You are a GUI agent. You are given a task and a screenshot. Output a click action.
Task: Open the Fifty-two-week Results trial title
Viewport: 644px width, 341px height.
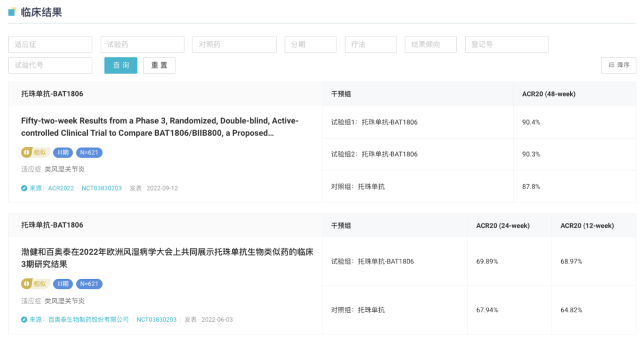(x=160, y=127)
